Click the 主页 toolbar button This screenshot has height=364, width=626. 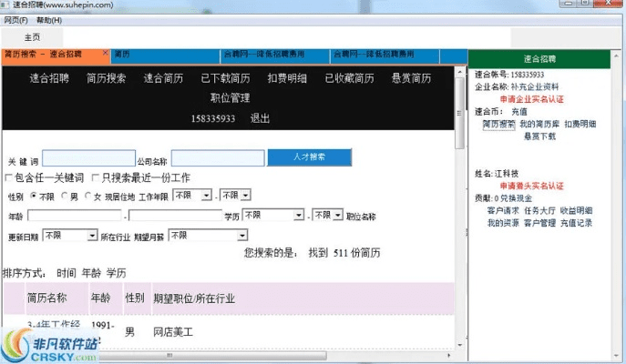point(32,37)
